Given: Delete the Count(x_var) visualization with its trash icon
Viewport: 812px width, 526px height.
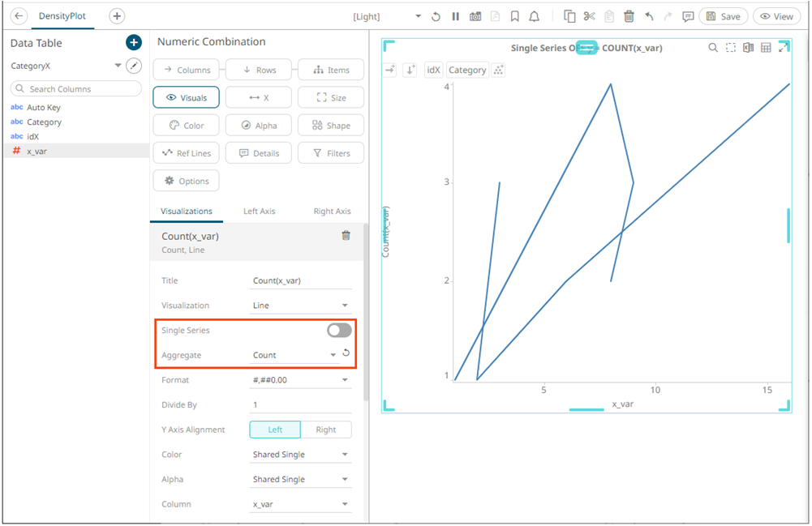Looking at the screenshot, I should pyautogui.click(x=346, y=236).
